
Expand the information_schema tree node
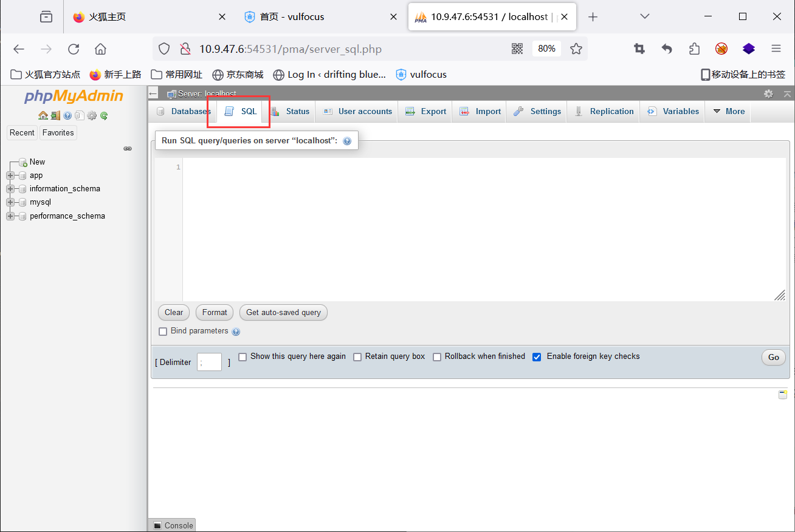(10, 189)
